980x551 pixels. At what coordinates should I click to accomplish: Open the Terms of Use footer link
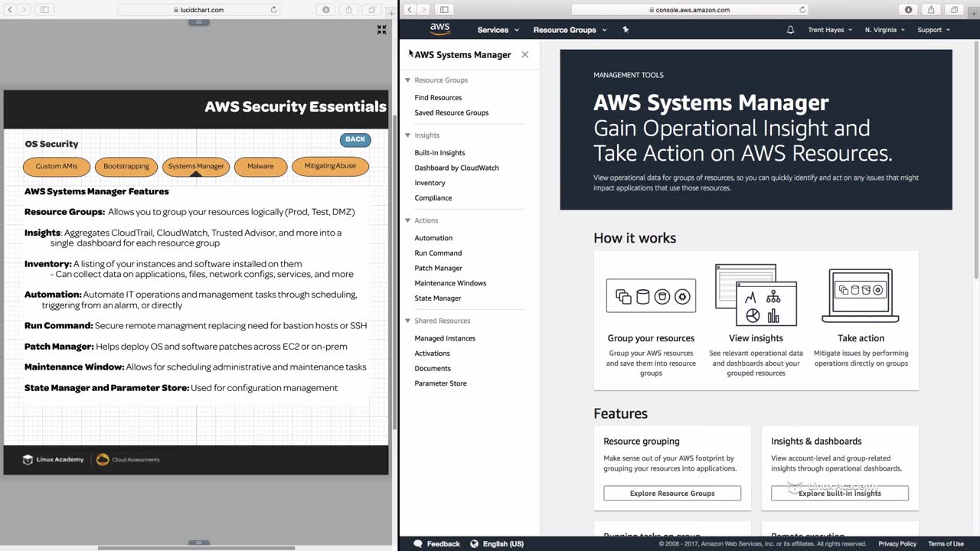coord(946,544)
